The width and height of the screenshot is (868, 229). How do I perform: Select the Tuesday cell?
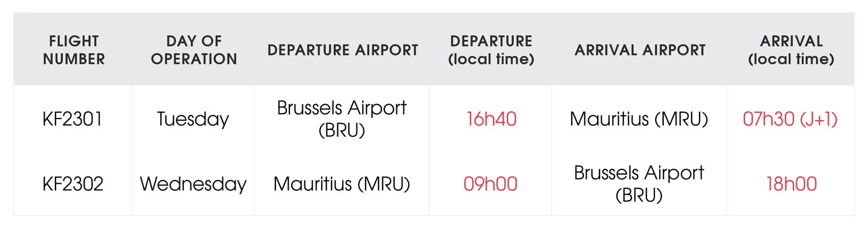pyautogui.click(x=193, y=120)
